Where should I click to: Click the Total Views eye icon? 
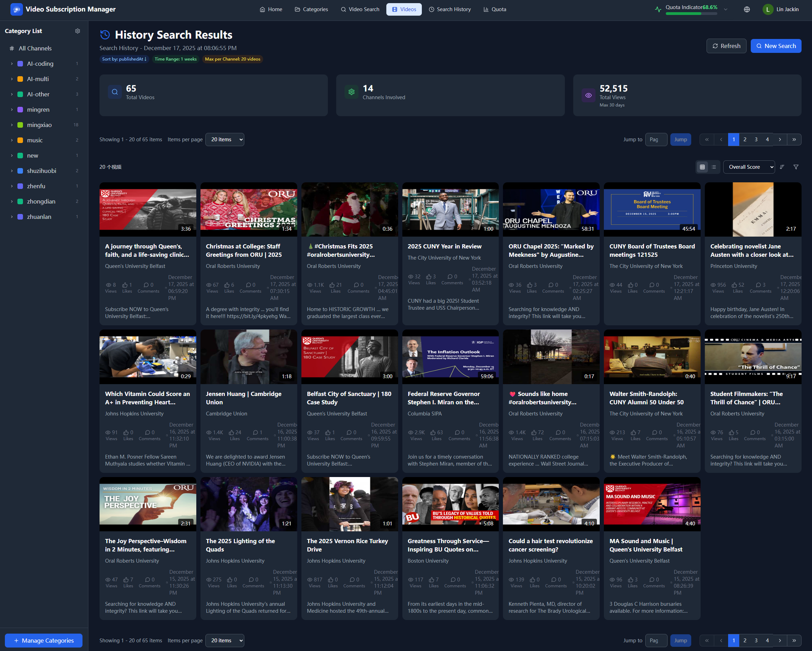[x=588, y=95]
